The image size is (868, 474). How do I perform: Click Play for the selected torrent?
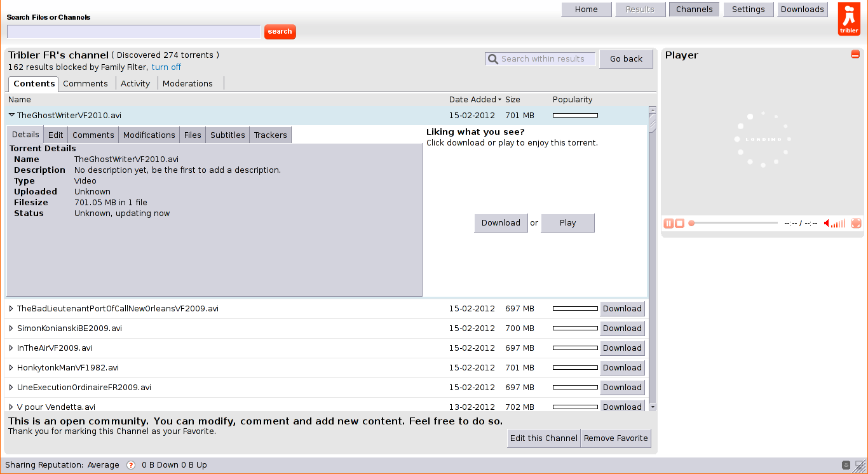(x=567, y=223)
